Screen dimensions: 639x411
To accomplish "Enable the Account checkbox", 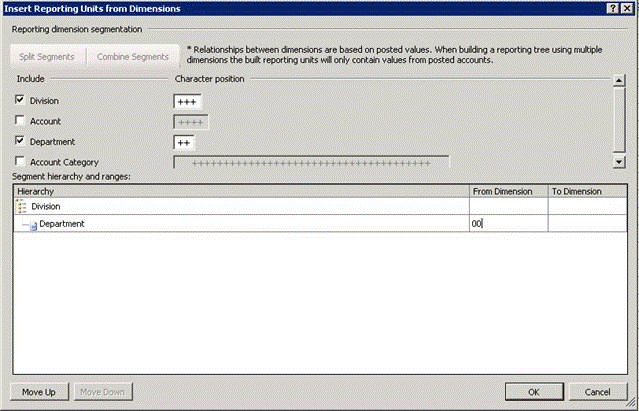I will coord(19,120).
